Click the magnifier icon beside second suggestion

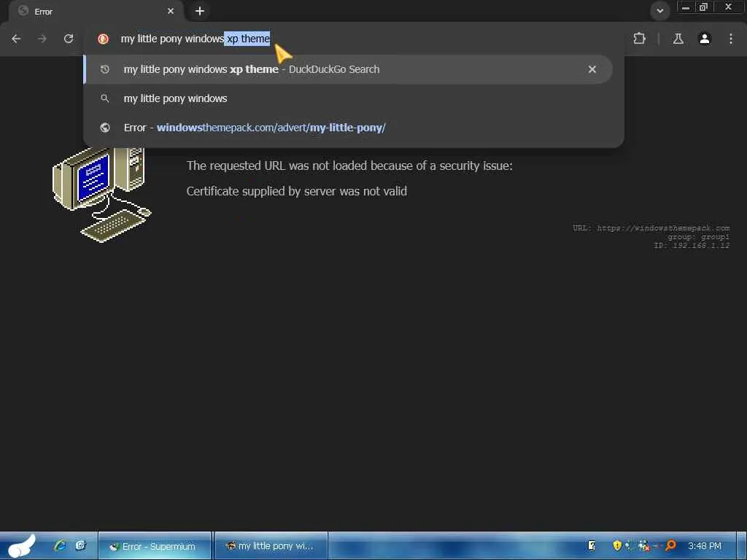click(x=105, y=98)
